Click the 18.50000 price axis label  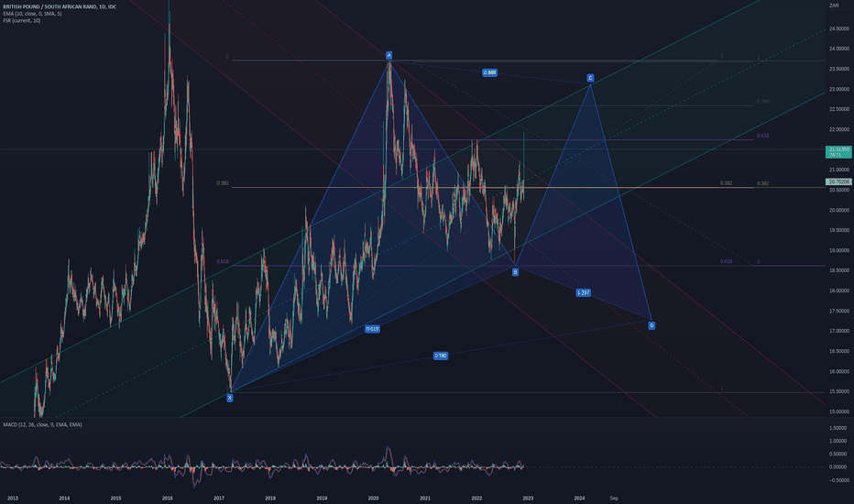tap(839, 270)
